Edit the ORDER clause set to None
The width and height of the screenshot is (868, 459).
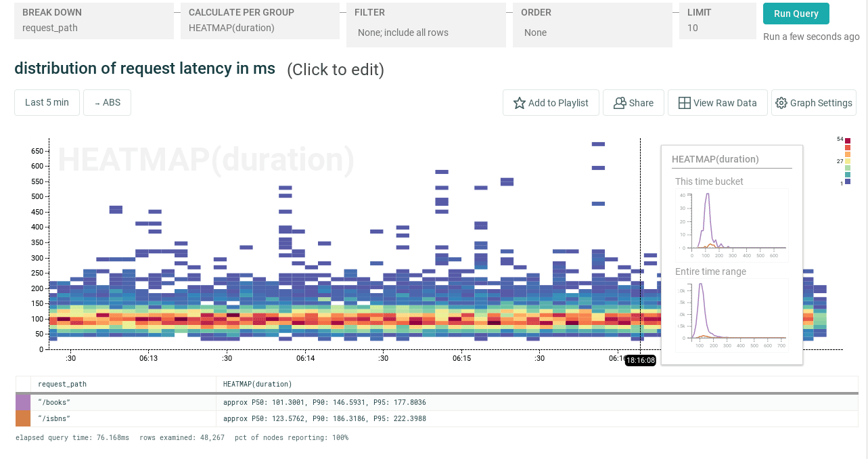click(592, 21)
